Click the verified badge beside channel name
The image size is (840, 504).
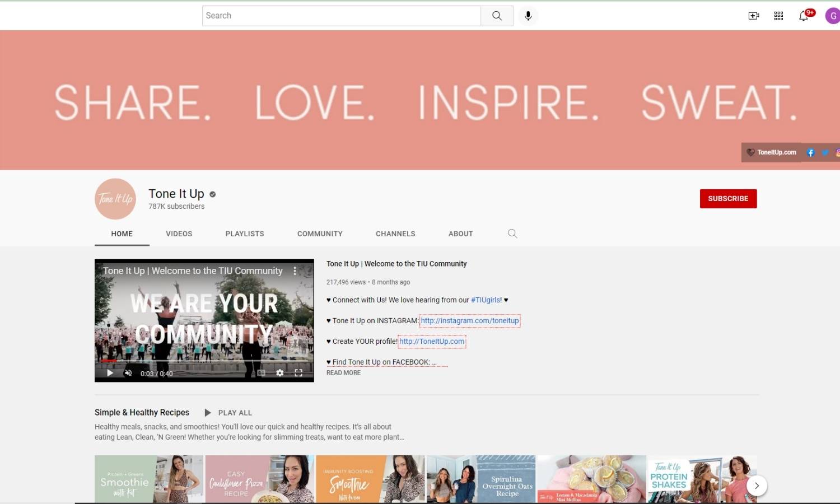[x=213, y=194]
